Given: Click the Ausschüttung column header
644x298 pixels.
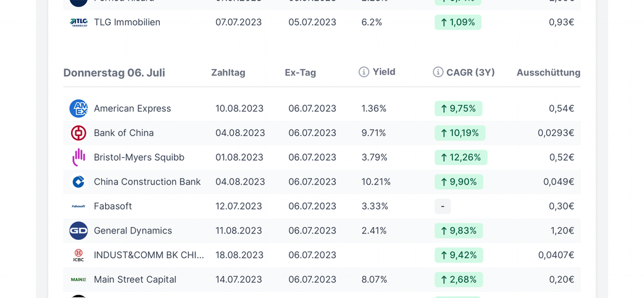Looking at the screenshot, I should [548, 73].
